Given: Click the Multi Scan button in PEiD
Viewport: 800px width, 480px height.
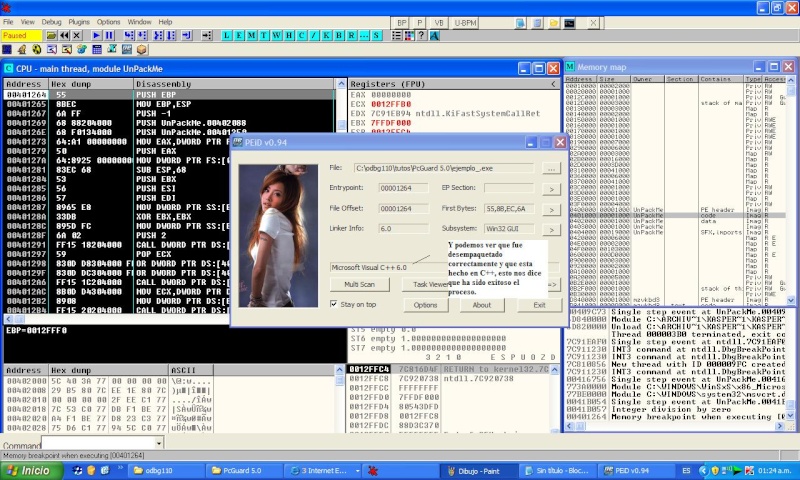Looking at the screenshot, I should [x=360, y=284].
